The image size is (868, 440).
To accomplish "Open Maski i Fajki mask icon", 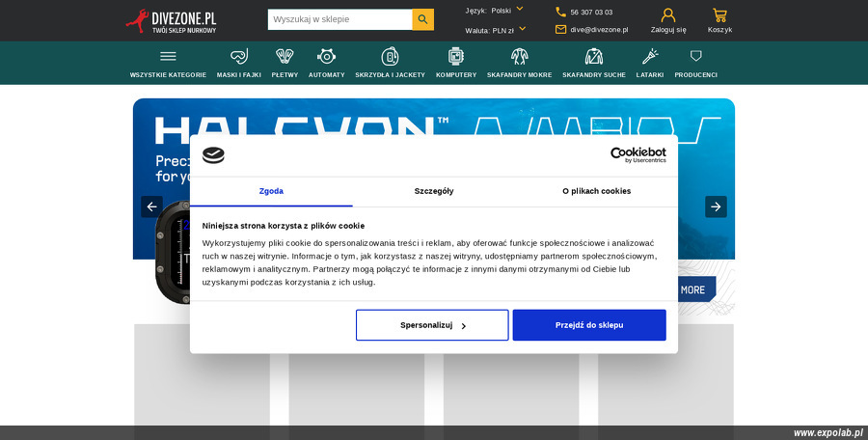I will (x=239, y=56).
